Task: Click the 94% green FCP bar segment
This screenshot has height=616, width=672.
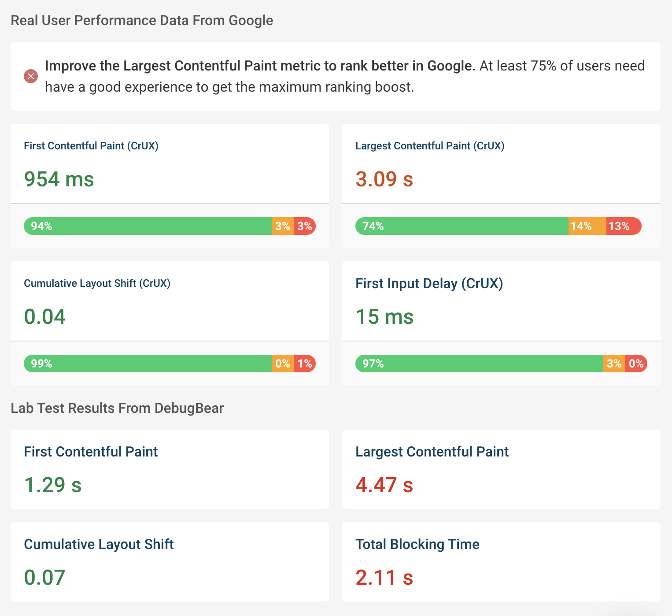Action: coord(148,226)
